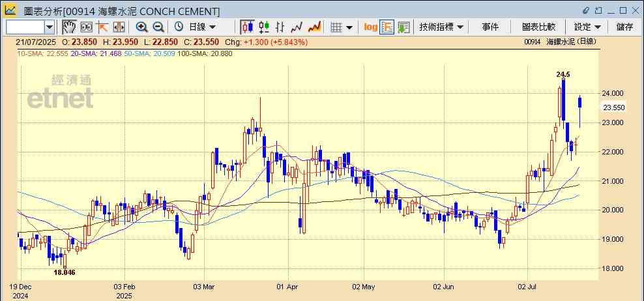The image size is (644, 301).
Task: Click the chart analysis app icon in title bar
Action: point(10,10)
